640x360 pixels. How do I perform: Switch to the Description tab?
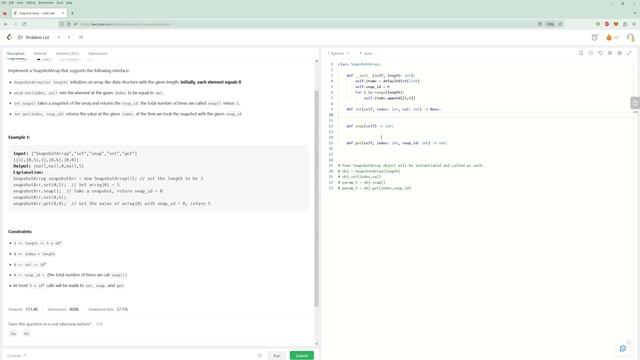pos(16,53)
